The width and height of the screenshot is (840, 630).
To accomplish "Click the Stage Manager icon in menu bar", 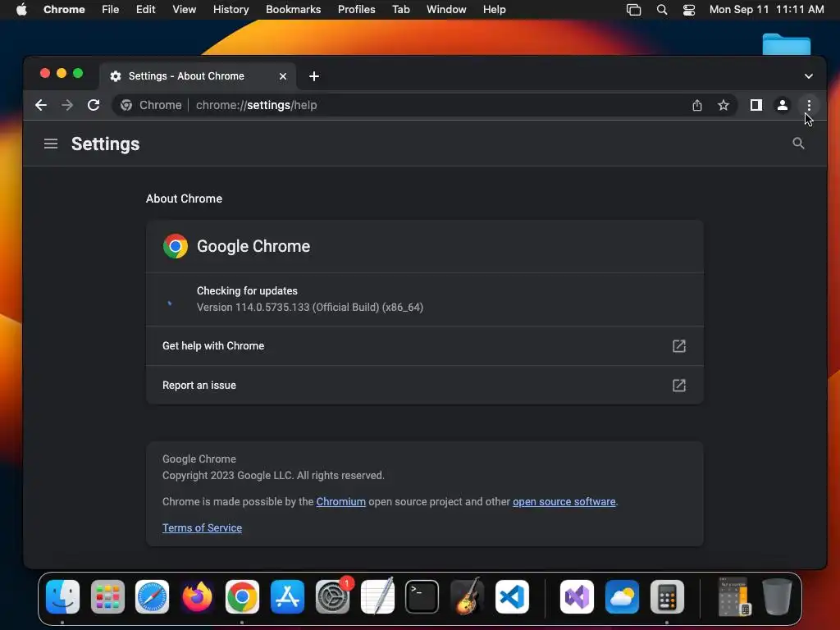I will pos(634,10).
